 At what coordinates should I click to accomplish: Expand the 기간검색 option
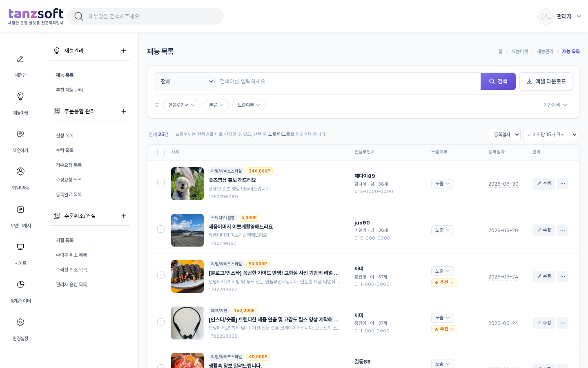(555, 105)
